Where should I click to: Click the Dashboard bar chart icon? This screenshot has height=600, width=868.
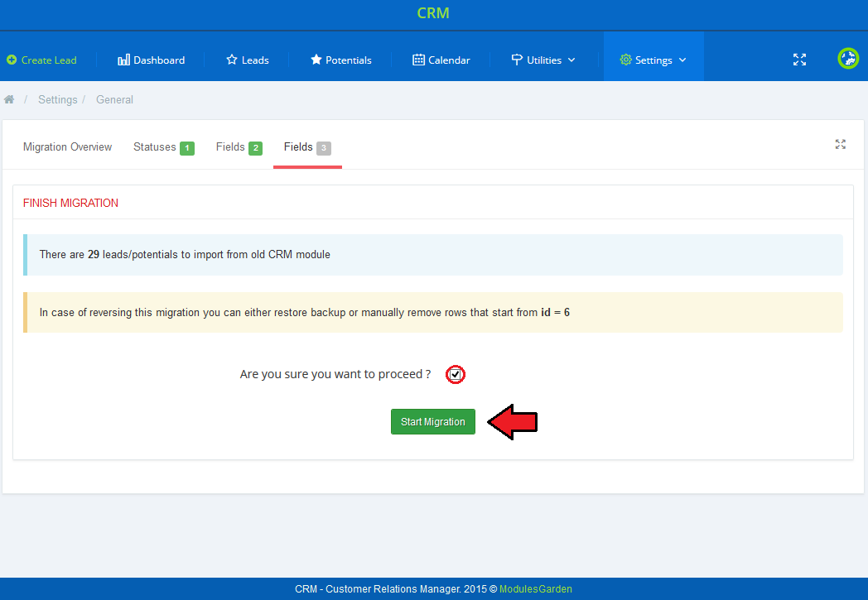coord(124,60)
